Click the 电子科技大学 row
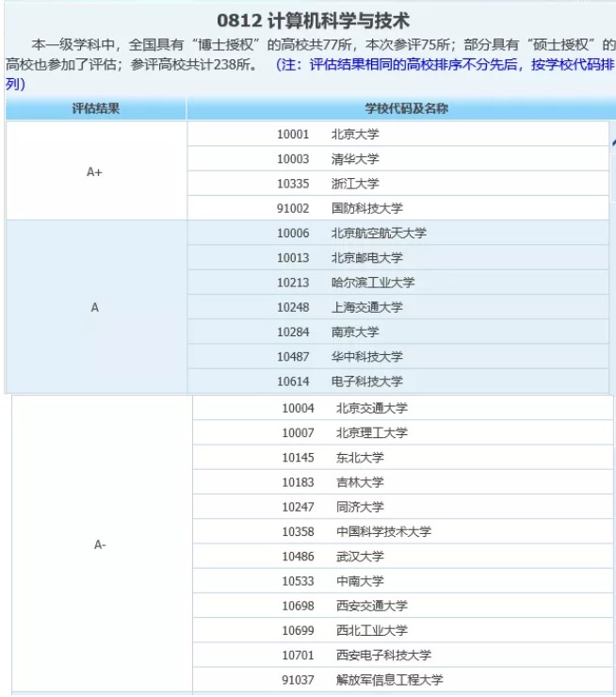 click(x=366, y=381)
